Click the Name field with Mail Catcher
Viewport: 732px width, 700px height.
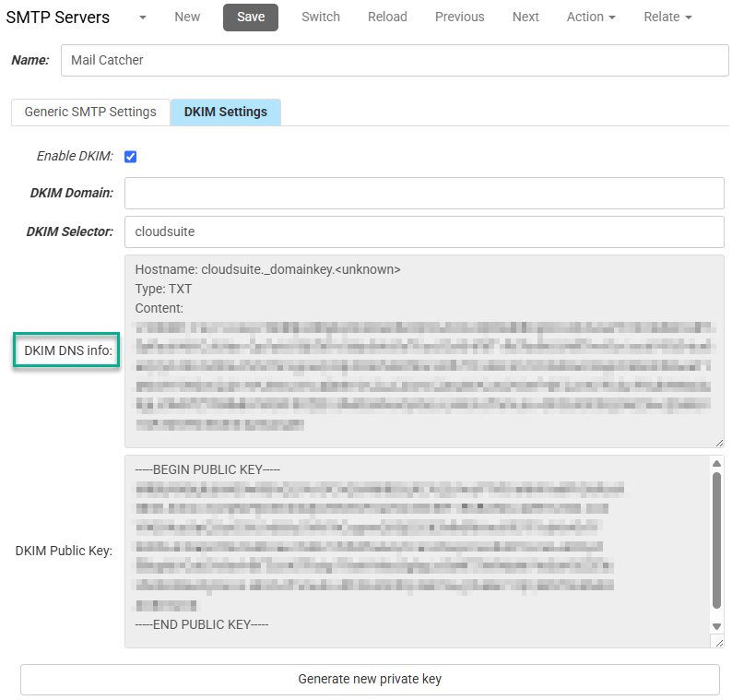[x=394, y=60]
